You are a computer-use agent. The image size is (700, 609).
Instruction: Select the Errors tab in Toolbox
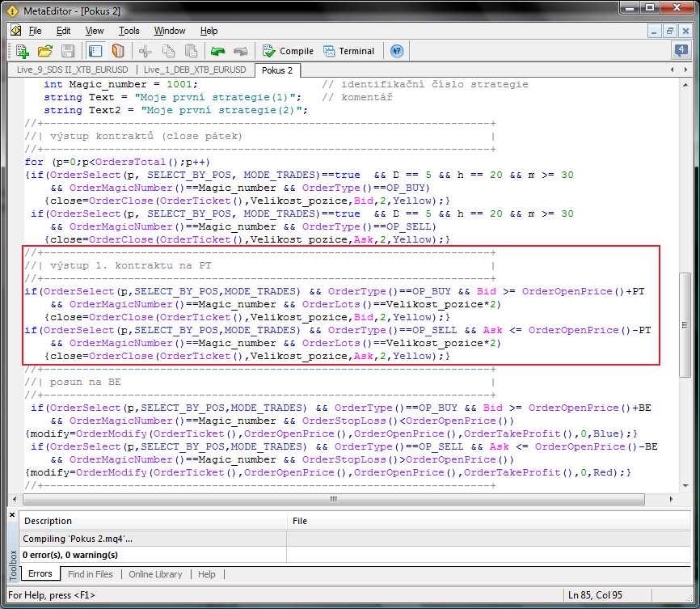pyautogui.click(x=40, y=573)
